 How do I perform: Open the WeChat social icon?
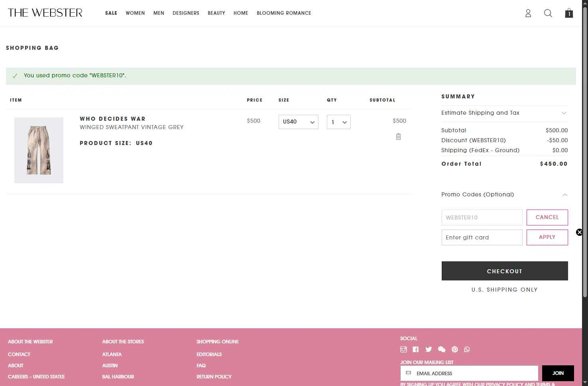442,349
